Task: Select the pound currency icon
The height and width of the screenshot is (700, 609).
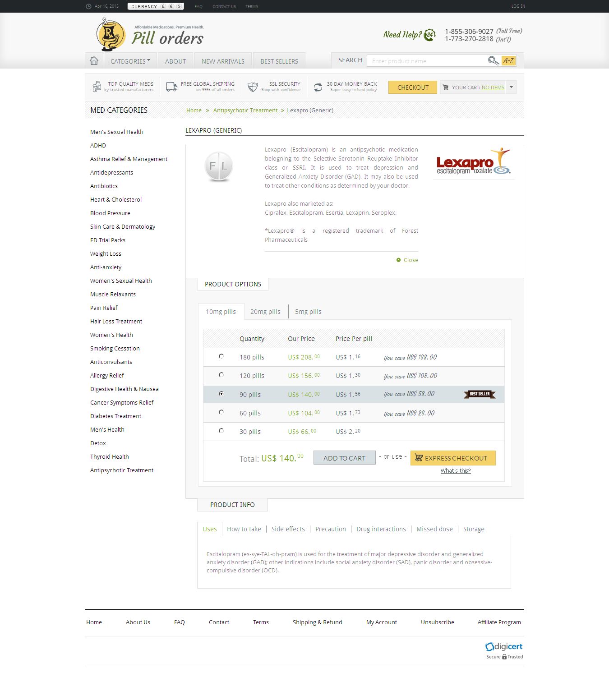Action: pos(163,6)
